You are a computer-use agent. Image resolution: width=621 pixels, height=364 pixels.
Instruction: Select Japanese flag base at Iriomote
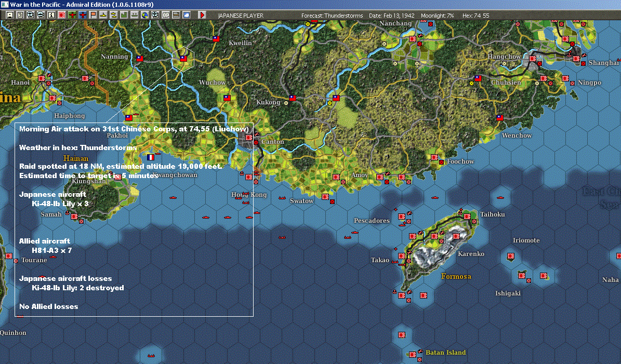(511, 256)
